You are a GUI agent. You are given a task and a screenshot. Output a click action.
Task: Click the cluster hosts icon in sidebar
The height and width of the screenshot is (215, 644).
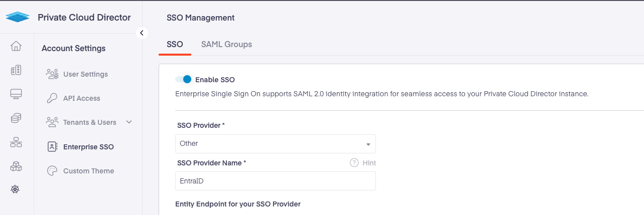click(x=16, y=70)
